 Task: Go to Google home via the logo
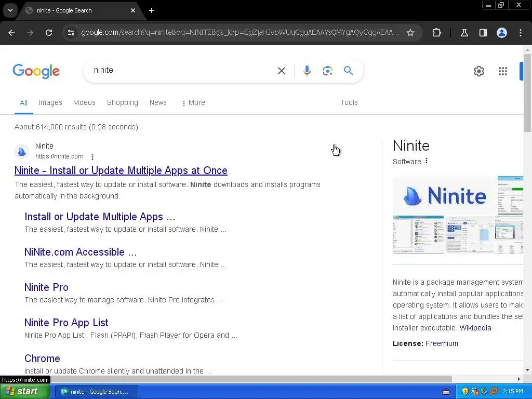click(x=36, y=71)
